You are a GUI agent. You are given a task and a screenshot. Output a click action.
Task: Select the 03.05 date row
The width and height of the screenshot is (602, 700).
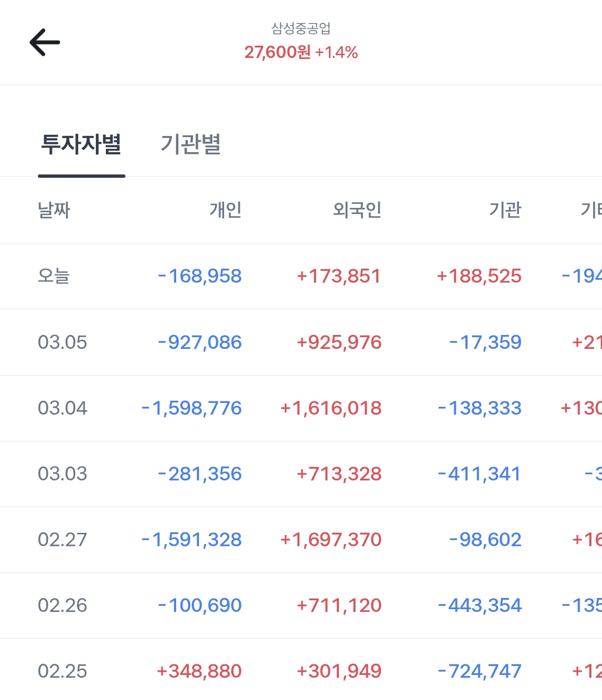coord(62,342)
